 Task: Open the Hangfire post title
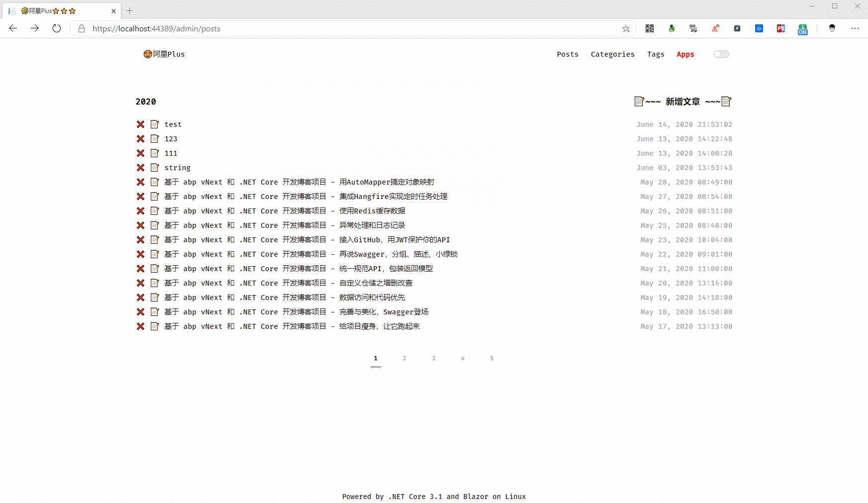pos(306,197)
